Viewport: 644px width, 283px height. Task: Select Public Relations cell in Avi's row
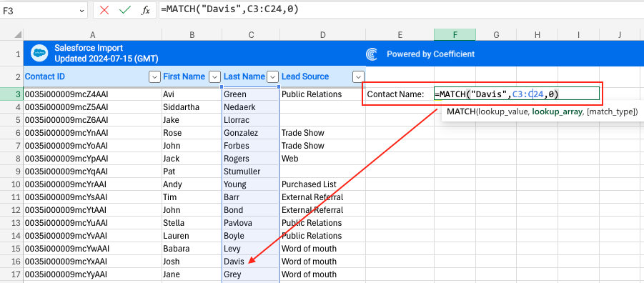(322, 94)
